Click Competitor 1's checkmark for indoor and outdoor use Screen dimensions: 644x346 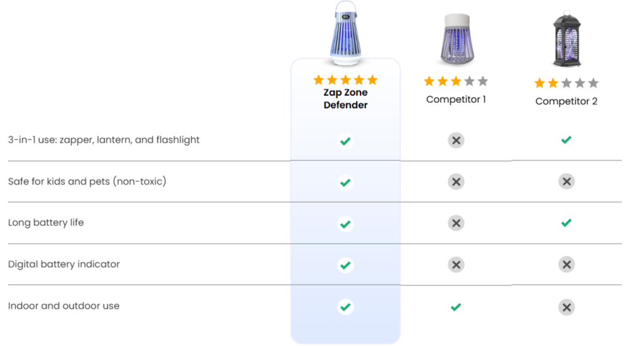pos(456,307)
